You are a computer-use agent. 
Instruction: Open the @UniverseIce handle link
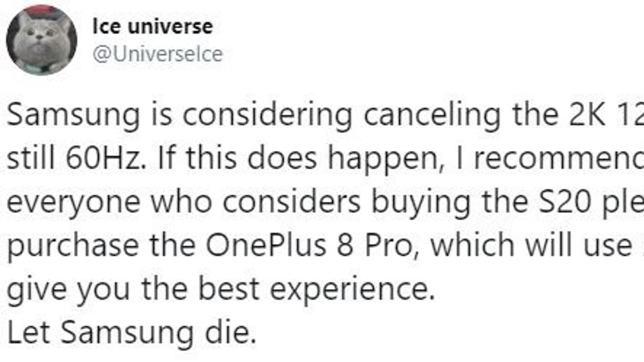click(157, 54)
